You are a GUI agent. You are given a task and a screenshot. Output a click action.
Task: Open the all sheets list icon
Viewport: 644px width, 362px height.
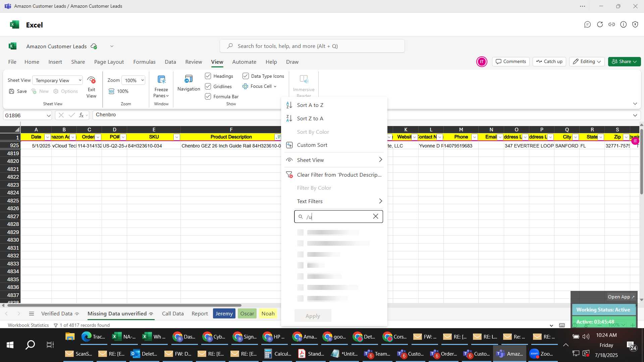32,314
